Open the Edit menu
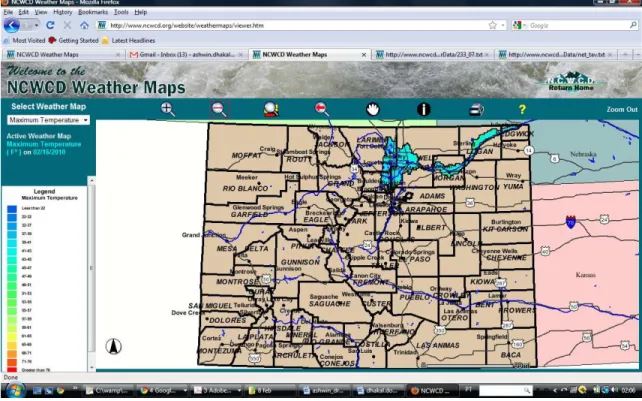 tap(24, 12)
